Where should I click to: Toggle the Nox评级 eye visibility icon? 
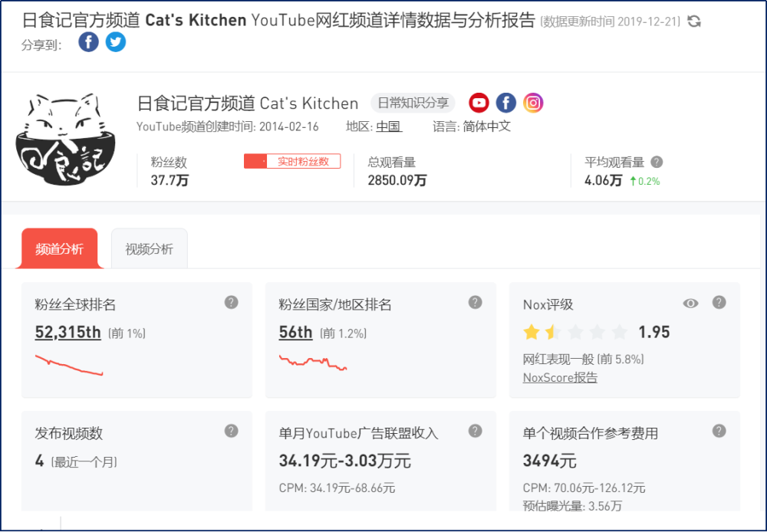(x=691, y=304)
